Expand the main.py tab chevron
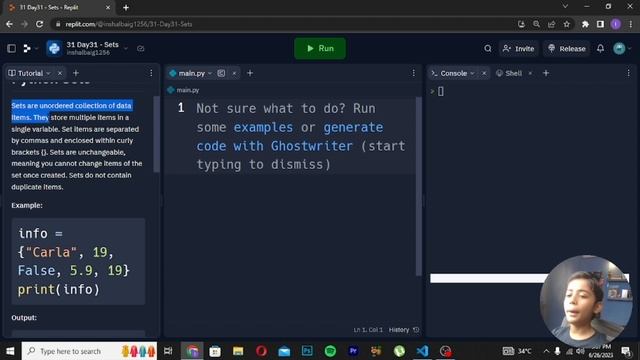Image resolution: width=640 pixels, height=360 pixels. tap(210, 73)
